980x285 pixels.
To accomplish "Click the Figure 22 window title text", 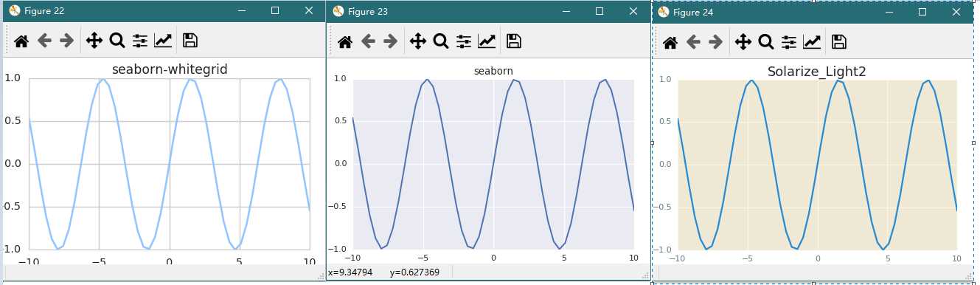I will (44, 10).
